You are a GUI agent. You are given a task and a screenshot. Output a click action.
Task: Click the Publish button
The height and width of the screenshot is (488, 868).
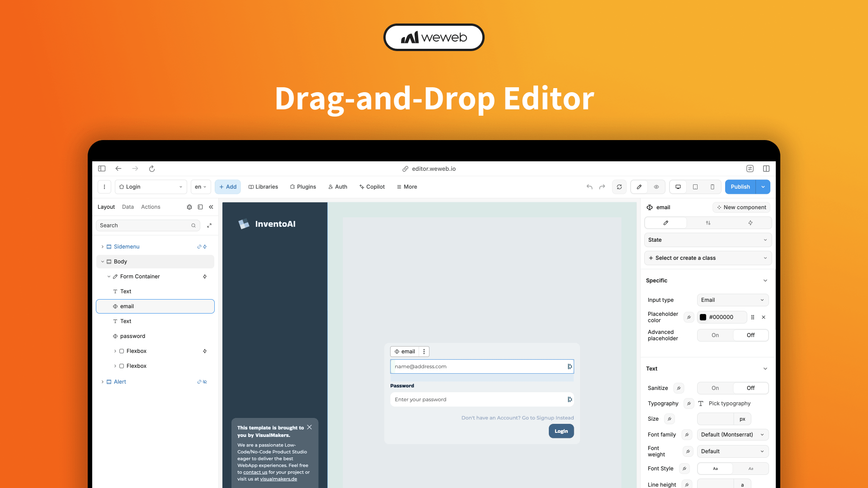[741, 187]
